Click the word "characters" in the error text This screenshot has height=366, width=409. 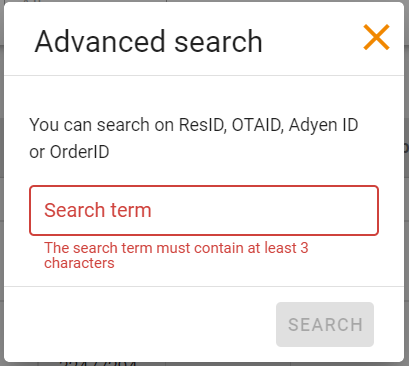[79, 263]
